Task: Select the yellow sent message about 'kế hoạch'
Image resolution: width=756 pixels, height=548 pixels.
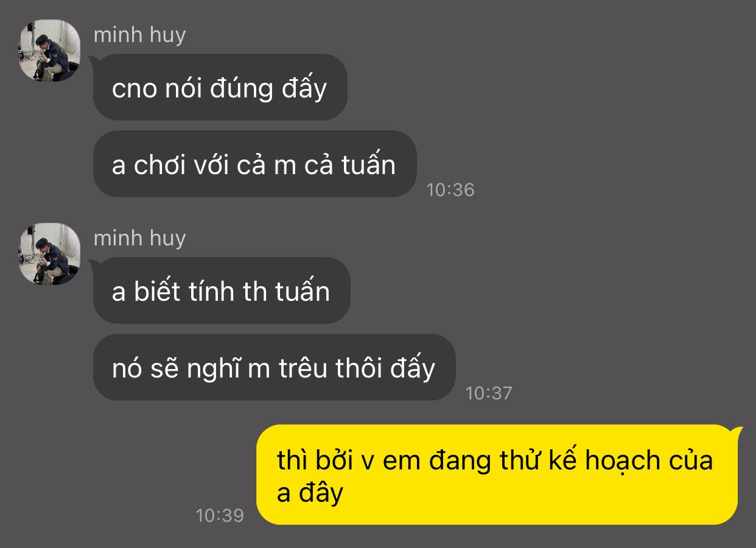Action: pos(497,475)
